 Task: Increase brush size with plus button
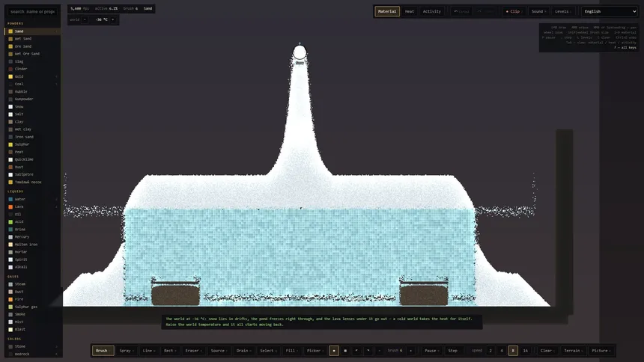(x=410, y=351)
